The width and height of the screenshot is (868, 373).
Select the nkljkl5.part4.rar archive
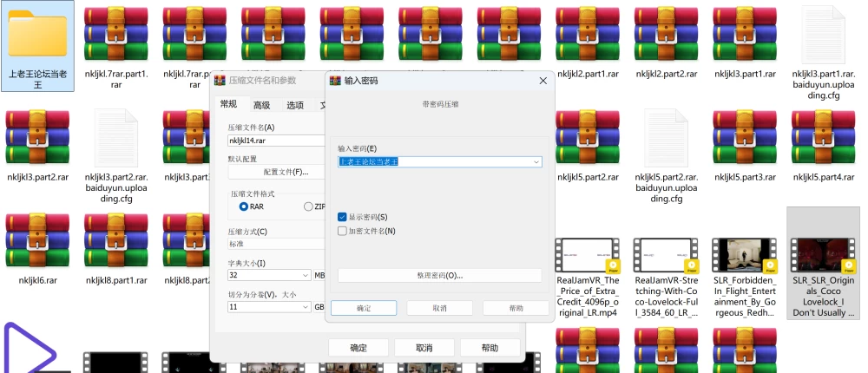pyautogui.click(x=824, y=145)
